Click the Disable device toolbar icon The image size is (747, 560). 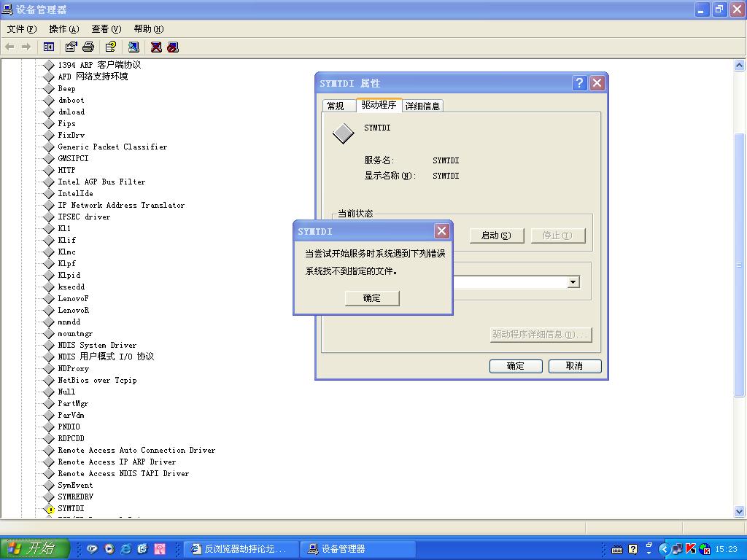click(x=173, y=47)
